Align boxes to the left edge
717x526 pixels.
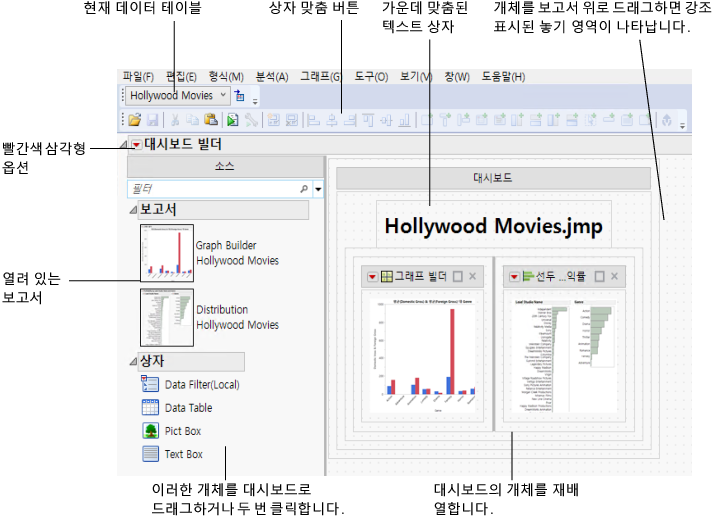point(313,120)
